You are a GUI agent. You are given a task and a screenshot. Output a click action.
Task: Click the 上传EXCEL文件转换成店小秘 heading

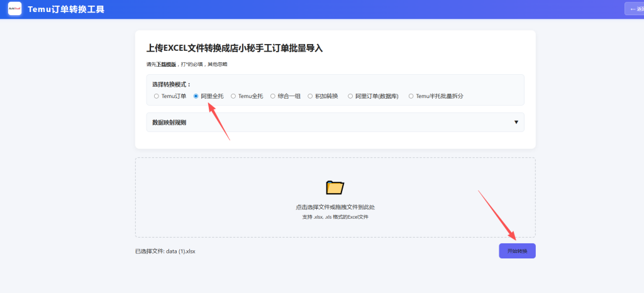(235, 48)
